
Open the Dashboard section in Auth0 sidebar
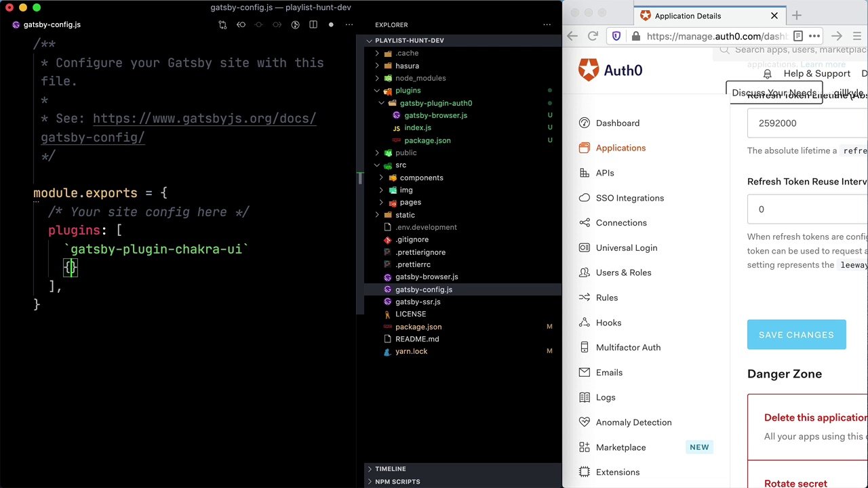pos(617,123)
